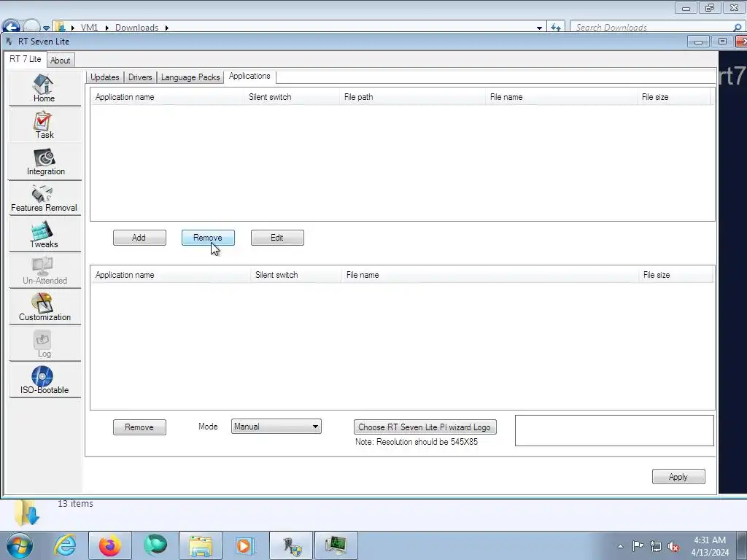Click the Edit application button

click(x=277, y=238)
